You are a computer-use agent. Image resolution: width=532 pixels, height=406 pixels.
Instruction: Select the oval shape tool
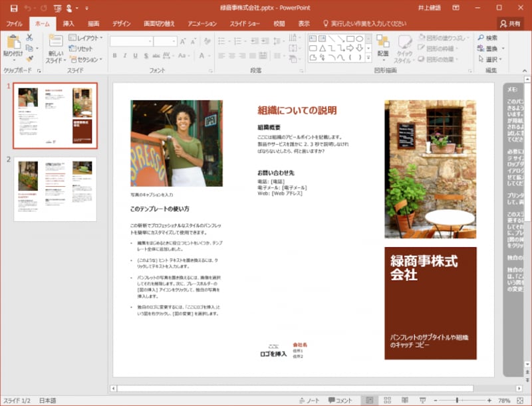(x=360, y=39)
